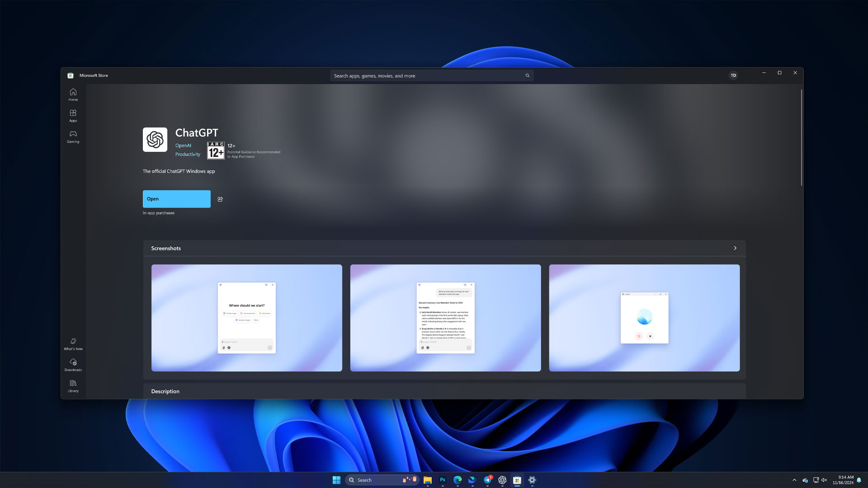Screen dimensions: 868x488
Task: Open Photoshop from the taskbar
Action: pos(443,480)
